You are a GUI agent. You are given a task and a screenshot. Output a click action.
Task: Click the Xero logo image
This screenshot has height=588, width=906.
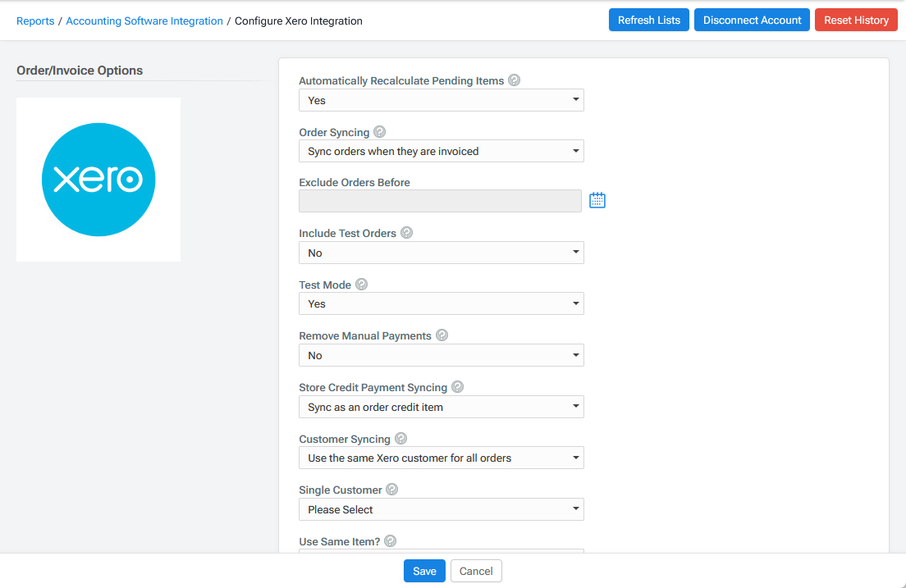click(98, 180)
